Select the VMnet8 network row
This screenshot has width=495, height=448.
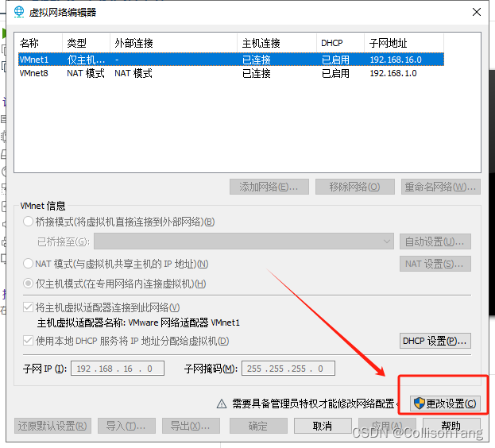click(x=230, y=73)
